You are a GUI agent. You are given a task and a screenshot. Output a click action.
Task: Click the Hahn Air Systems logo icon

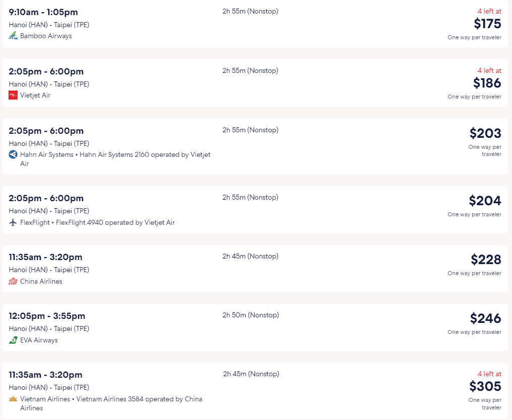(x=13, y=154)
